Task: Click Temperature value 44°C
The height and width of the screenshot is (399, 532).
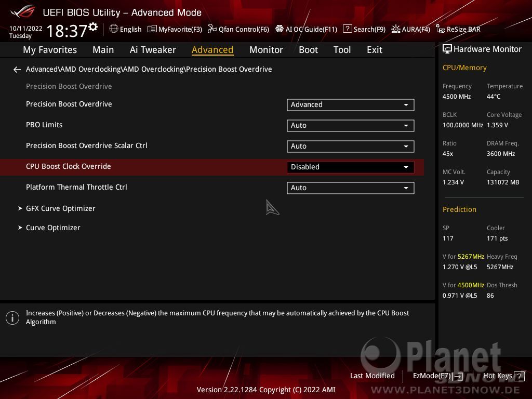Action: (x=494, y=97)
